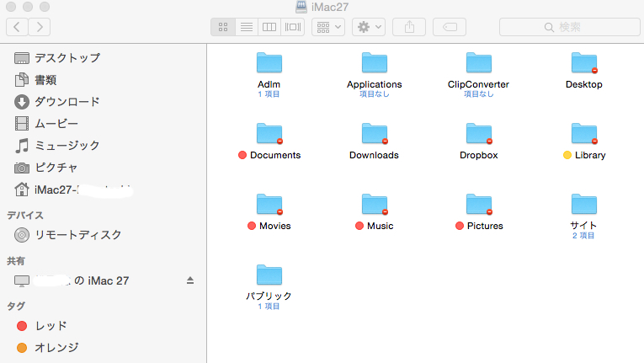
Task: Go back with the left arrow button
Action: click(x=17, y=27)
